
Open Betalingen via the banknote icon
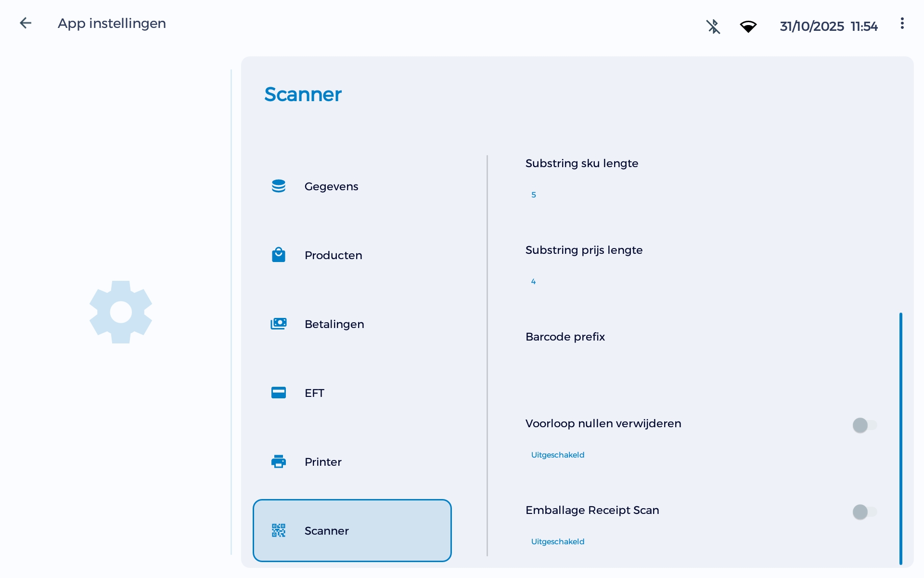(279, 324)
